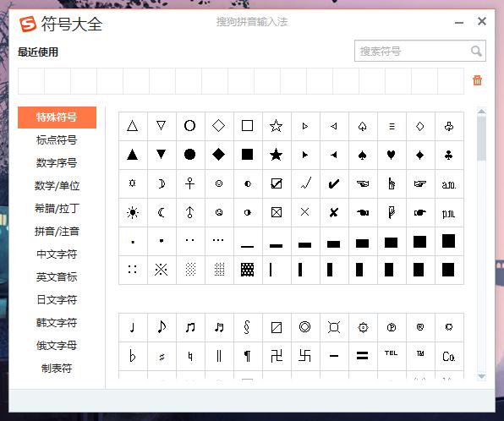Click the search magnifier icon
Viewport: 504px width, 421px height.
click(476, 51)
